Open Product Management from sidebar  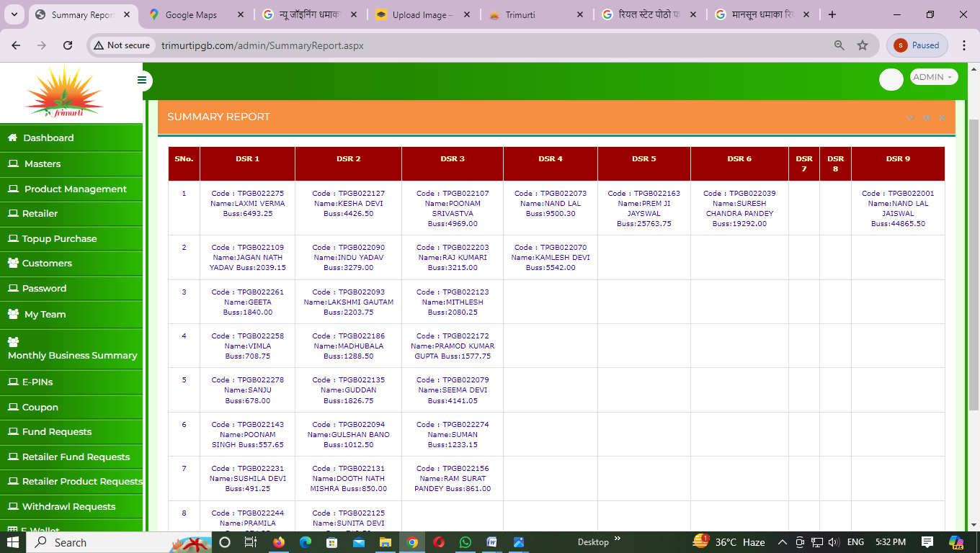click(75, 189)
